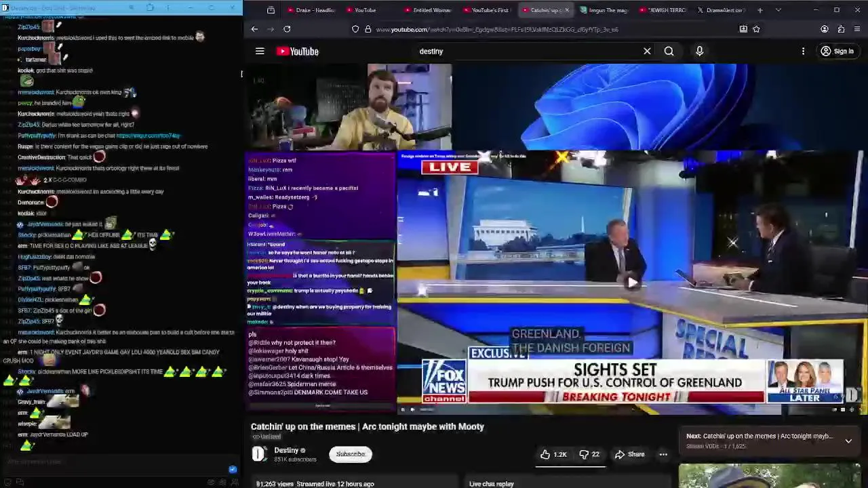Viewport: 868px width, 488px height.
Task: Open the playlist video thumbnail below Next
Action: (770, 476)
